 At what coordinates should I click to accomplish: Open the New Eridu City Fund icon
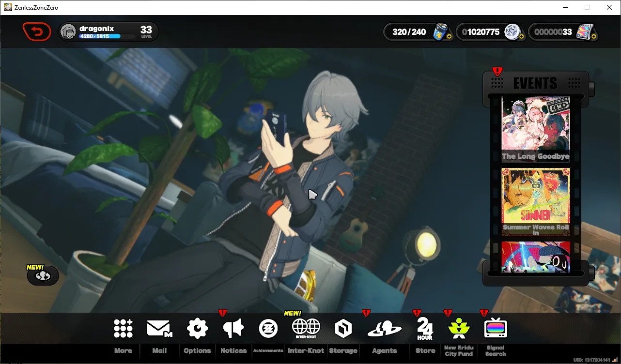[459, 328]
